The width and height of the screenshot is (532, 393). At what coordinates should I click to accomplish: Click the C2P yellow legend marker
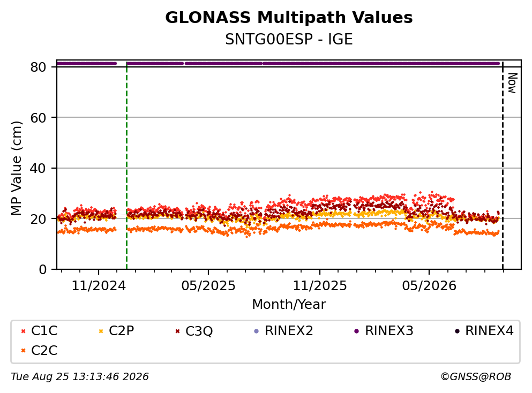point(101,331)
